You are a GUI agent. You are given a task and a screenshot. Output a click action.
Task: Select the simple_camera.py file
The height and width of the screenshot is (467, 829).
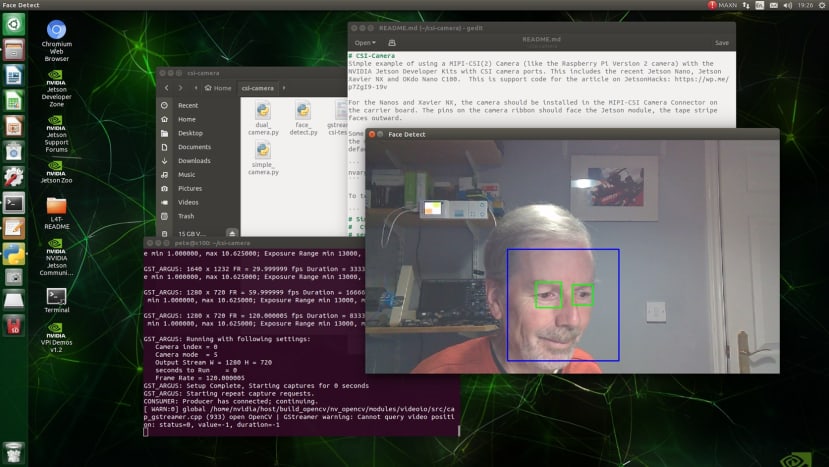[x=263, y=159]
